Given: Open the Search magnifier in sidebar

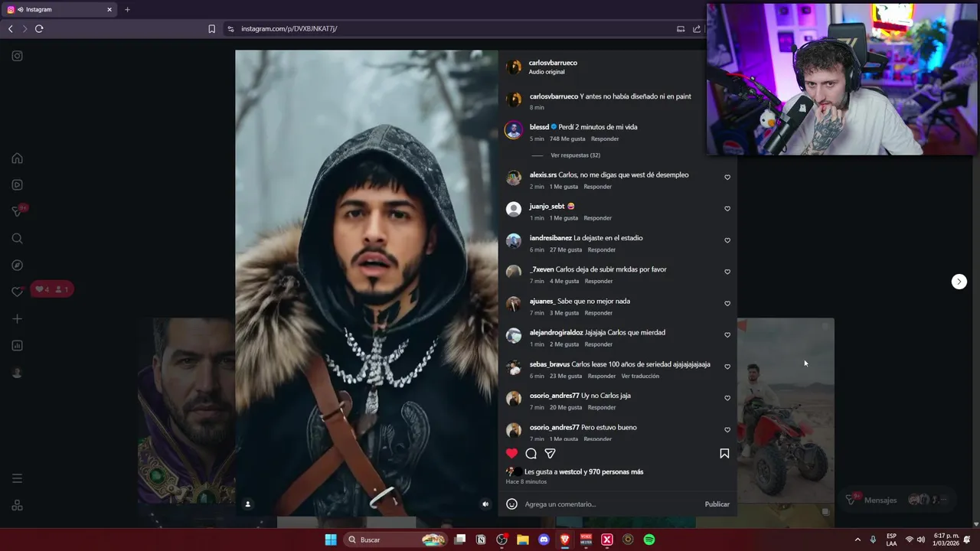Looking at the screenshot, I should (17, 238).
